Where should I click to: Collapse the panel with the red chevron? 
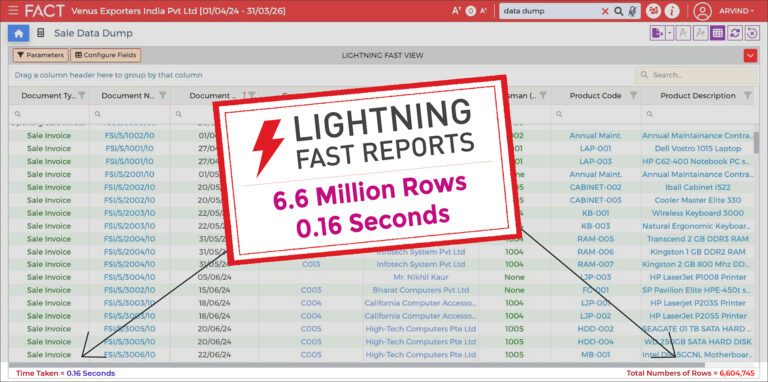(x=750, y=56)
